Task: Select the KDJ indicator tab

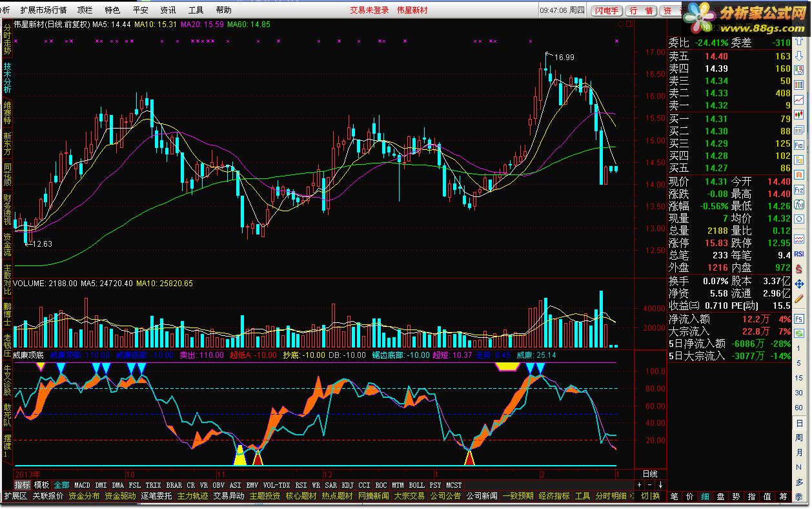Action: click(x=347, y=484)
